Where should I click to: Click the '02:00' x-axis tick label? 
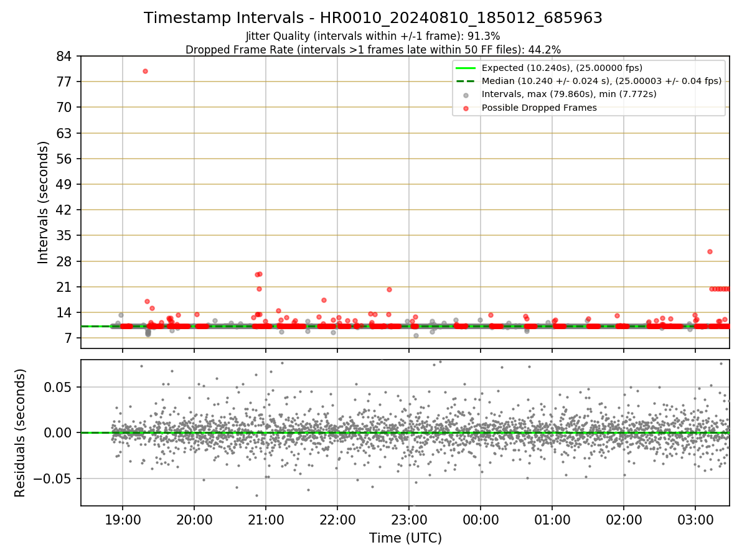coord(624,519)
